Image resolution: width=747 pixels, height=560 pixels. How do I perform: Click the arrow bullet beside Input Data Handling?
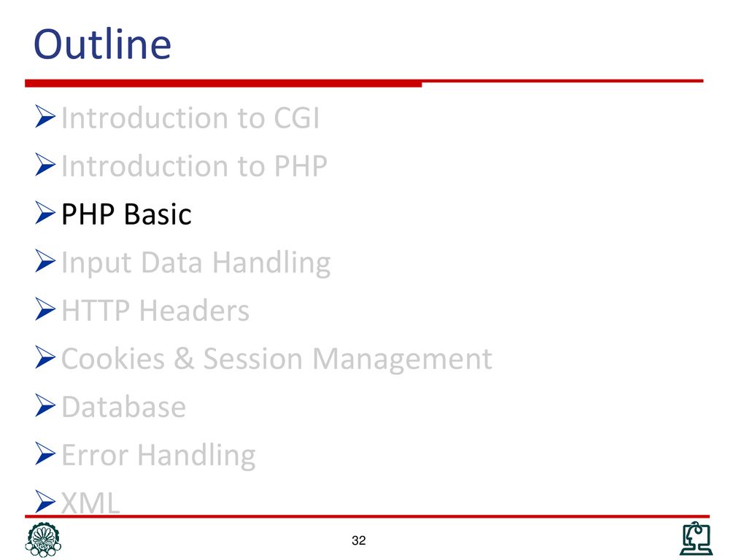(45, 261)
